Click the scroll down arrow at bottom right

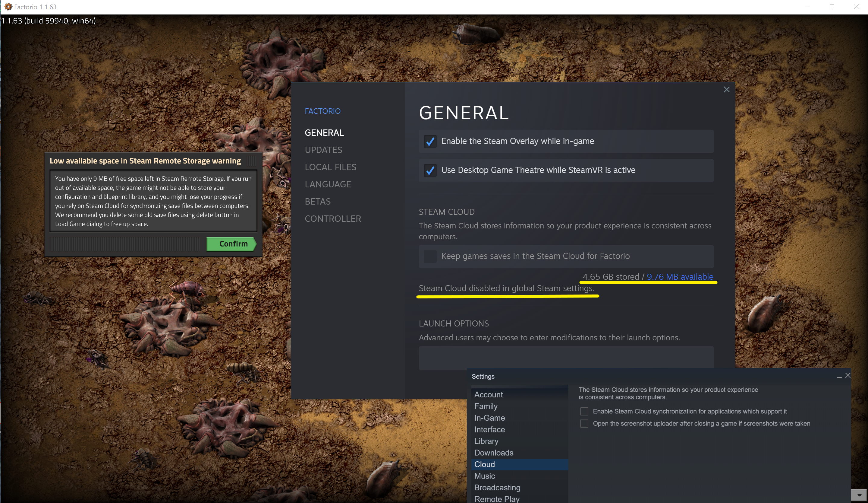pos(859,495)
